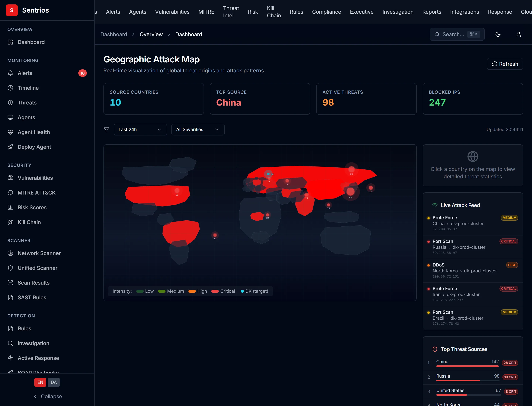The height and width of the screenshot is (406, 532).
Task: Click the user profile icon
Action: point(519,34)
